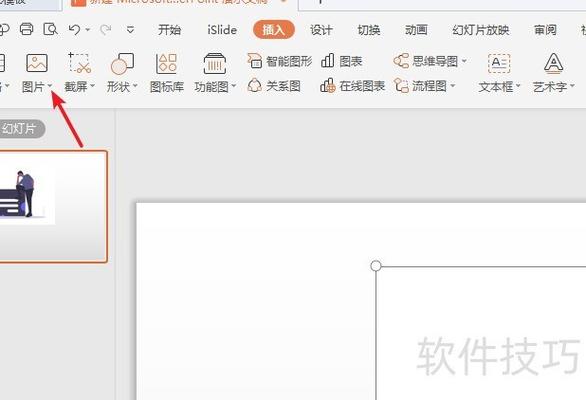
Task: Click the Redo icon
Action: (106, 30)
